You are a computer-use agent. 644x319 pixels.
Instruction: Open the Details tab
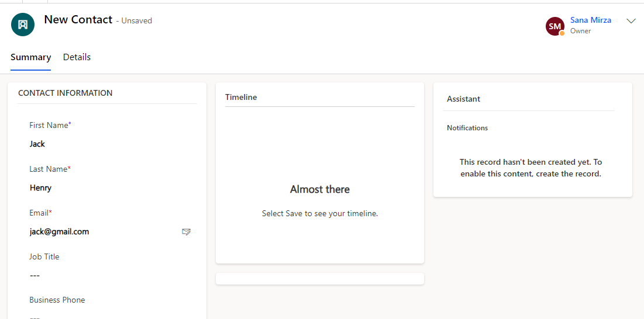(77, 57)
